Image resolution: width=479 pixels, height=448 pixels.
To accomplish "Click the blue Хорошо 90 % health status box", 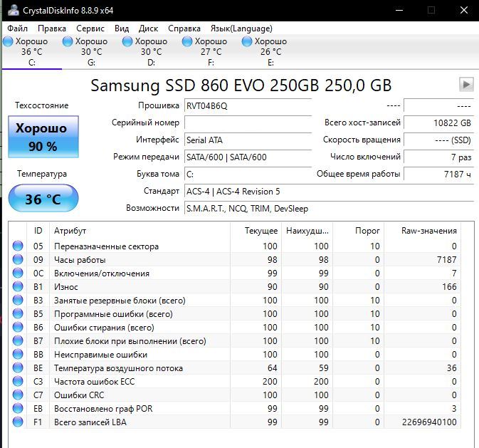I will click(43, 137).
